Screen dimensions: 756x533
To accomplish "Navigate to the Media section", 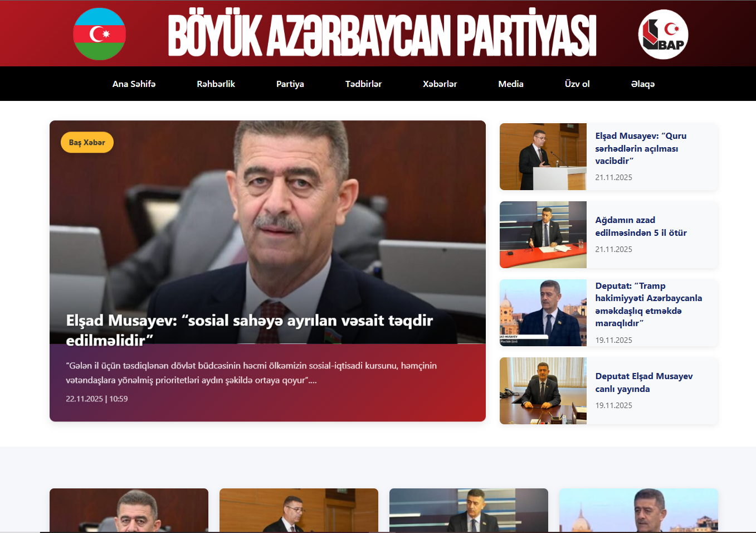I will point(510,84).
